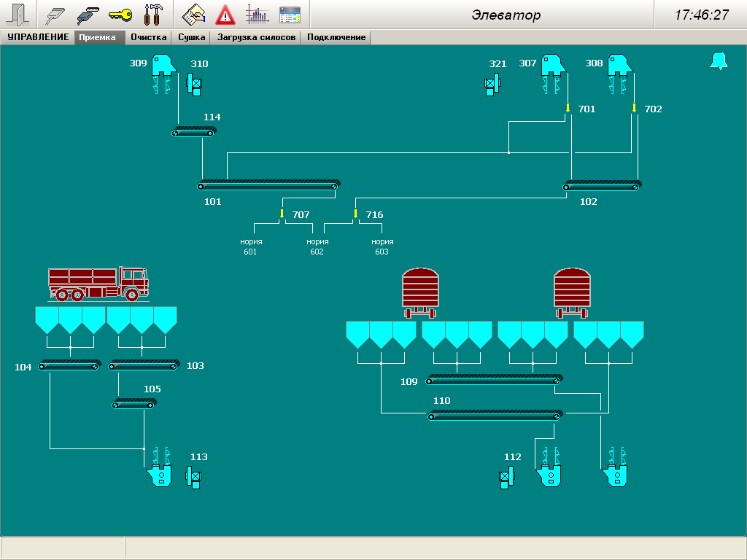Image resolution: width=747 pixels, height=560 pixels.
Task: Select conveyor belt 110
Action: 495,416
